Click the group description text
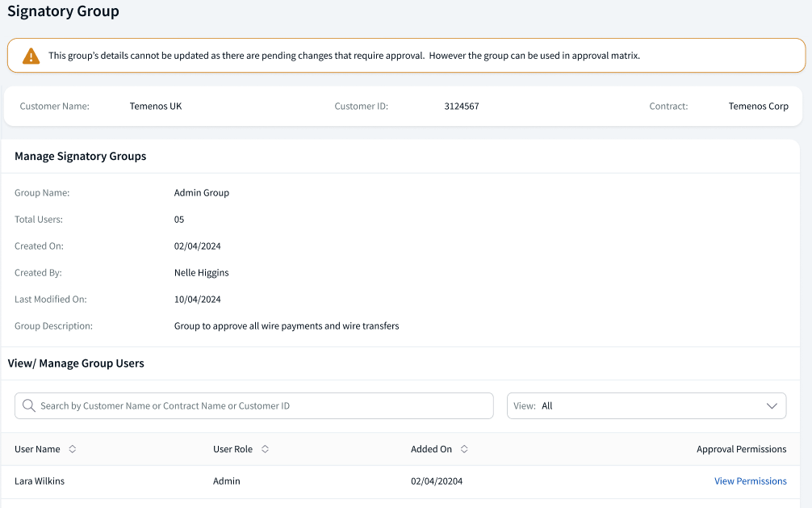The height and width of the screenshot is (508, 812). 287,326
